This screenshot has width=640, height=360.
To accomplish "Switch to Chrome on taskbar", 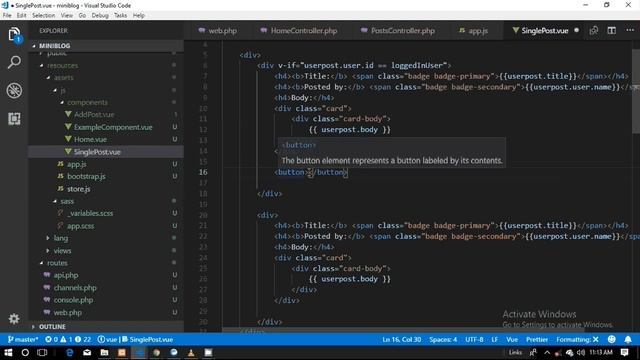I will 156,353.
